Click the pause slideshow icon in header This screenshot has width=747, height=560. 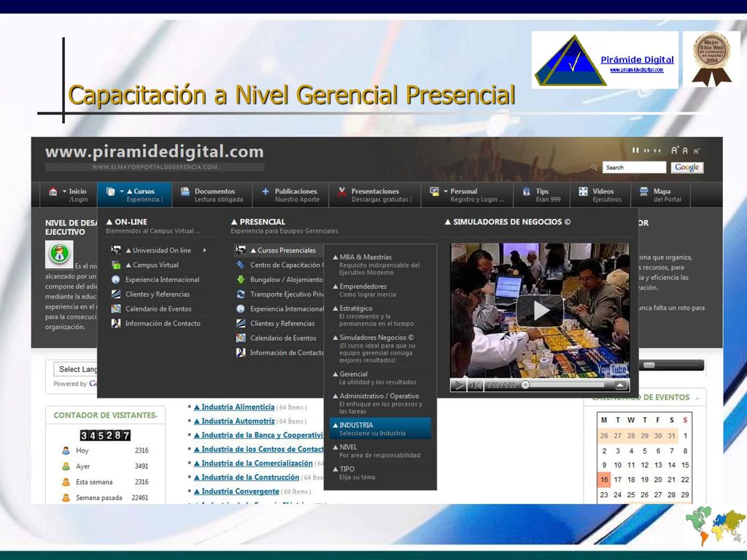(x=635, y=150)
